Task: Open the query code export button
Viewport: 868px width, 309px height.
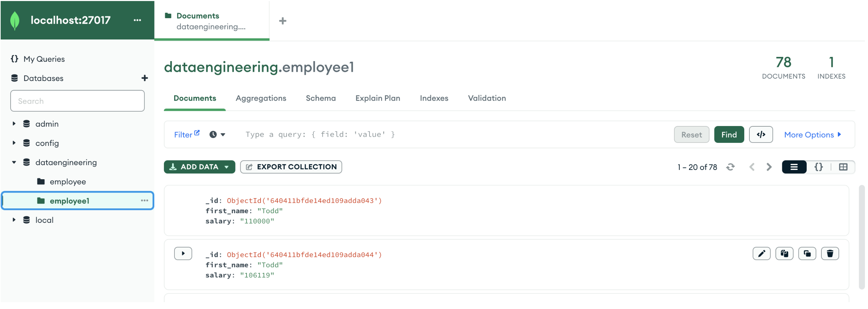Action: [760, 135]
